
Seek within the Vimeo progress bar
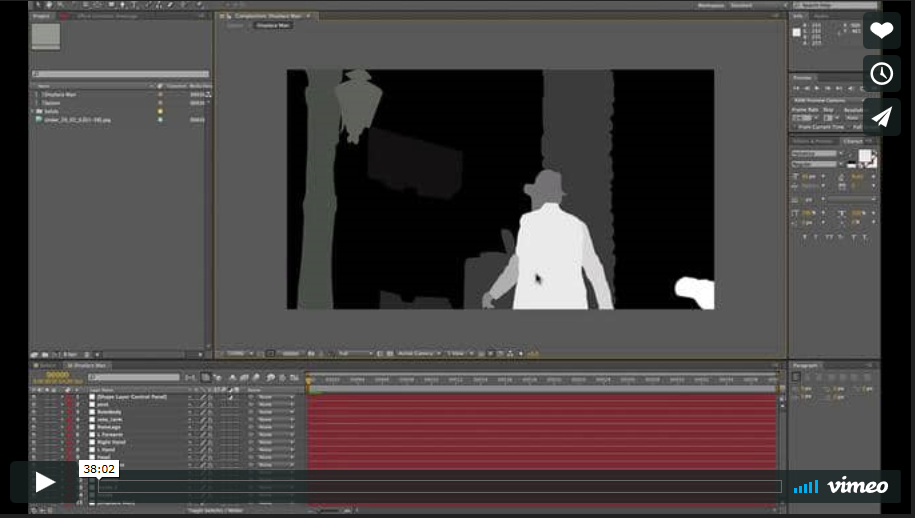pyautogui.click(x=439, y=486)
